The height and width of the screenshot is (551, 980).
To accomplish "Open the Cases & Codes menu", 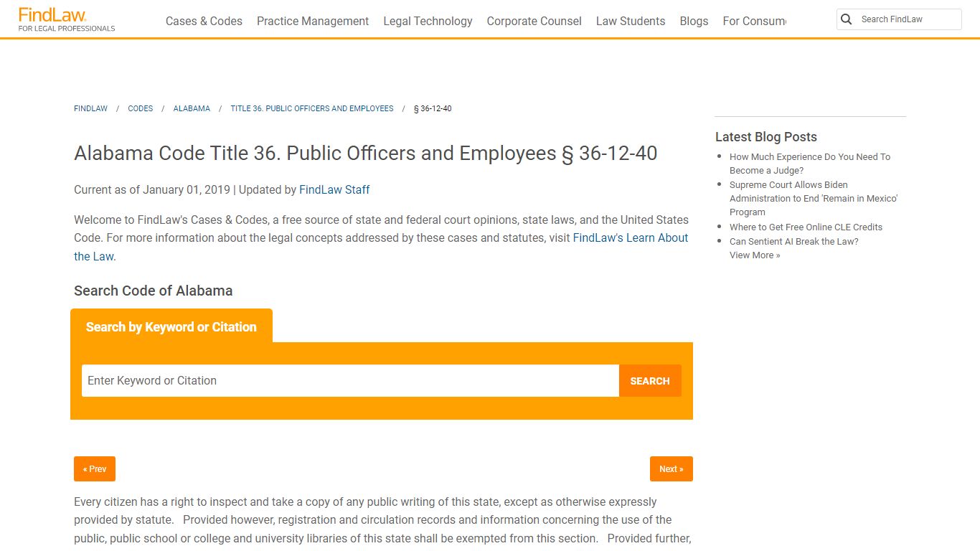I will tap(204, 21).
